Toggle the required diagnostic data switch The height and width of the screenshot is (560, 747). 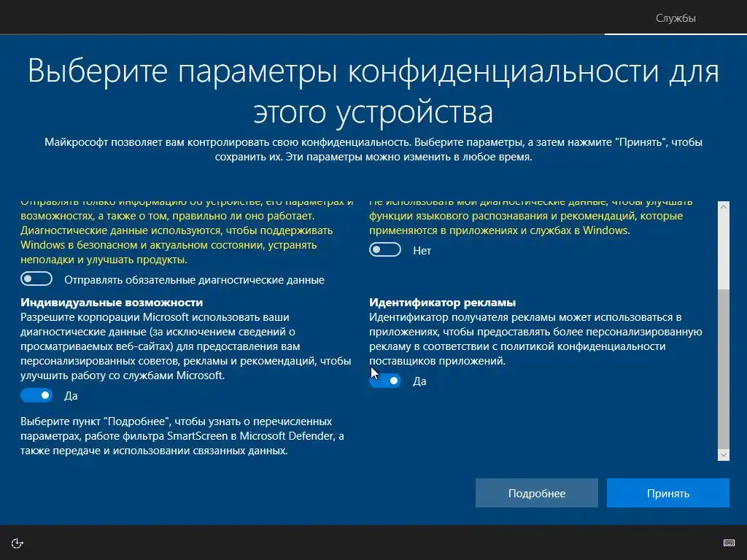point(36,279)
